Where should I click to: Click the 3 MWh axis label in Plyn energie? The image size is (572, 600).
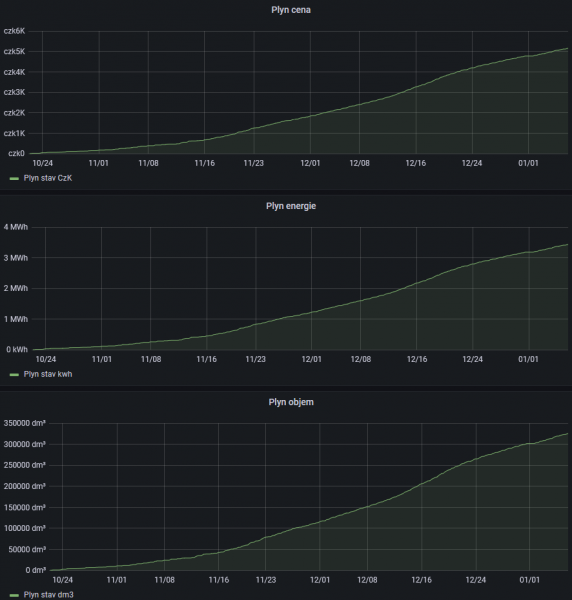coord(16,258)
